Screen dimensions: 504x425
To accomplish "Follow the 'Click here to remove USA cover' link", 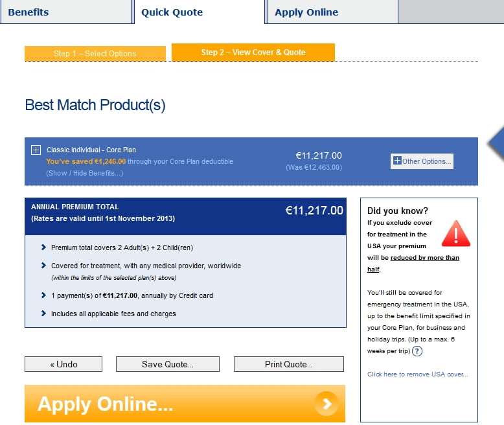I will pos(417,374).
